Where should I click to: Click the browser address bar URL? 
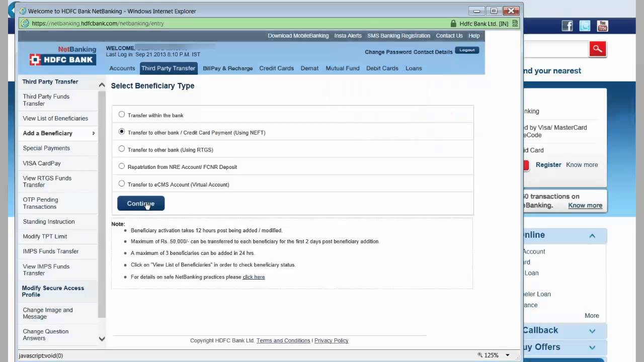(x=98, y=24)
